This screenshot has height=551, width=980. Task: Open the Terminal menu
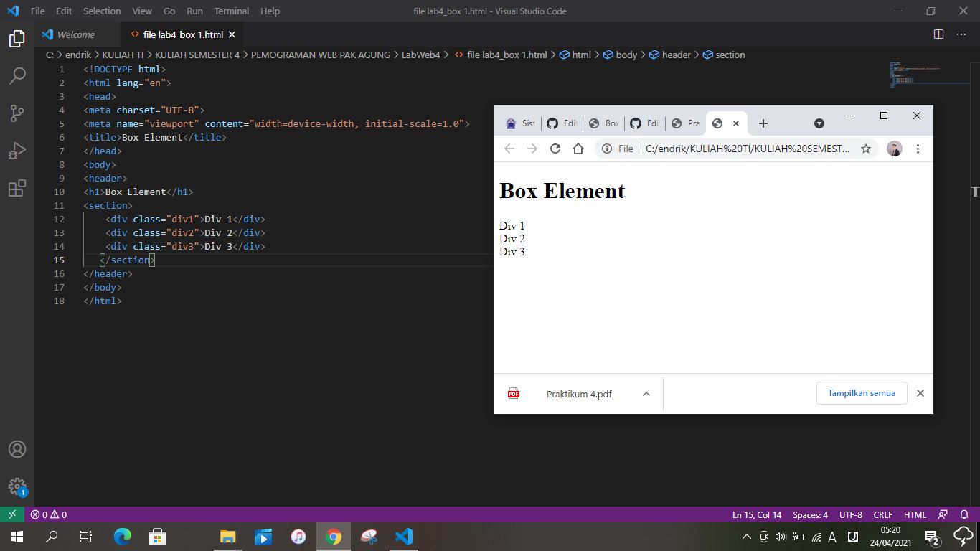click(231, 11)
